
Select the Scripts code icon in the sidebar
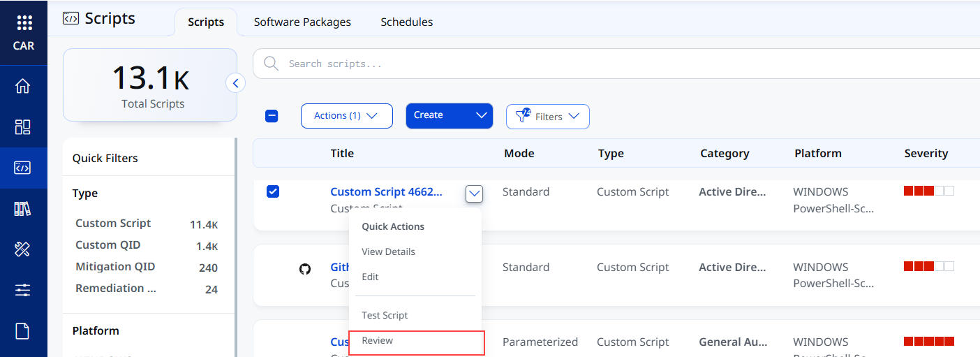tap(23, 168)
